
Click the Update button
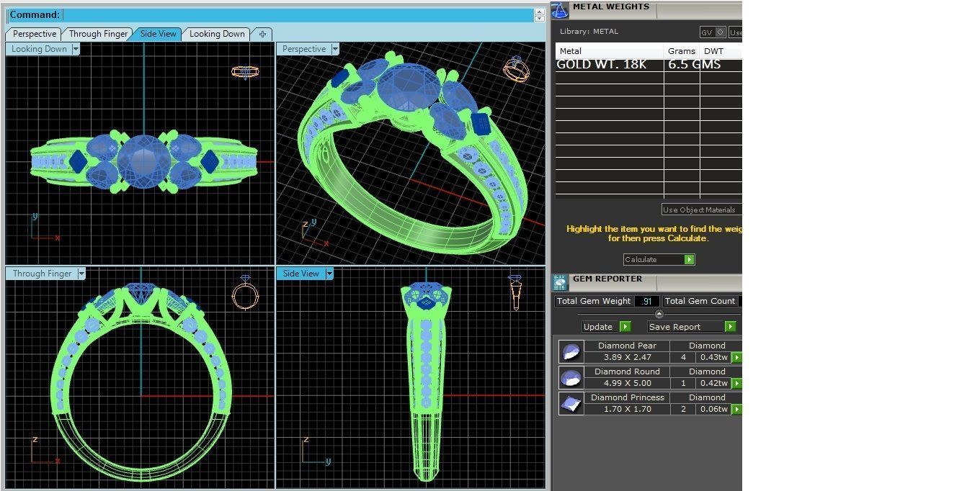[x=606, y=327]
